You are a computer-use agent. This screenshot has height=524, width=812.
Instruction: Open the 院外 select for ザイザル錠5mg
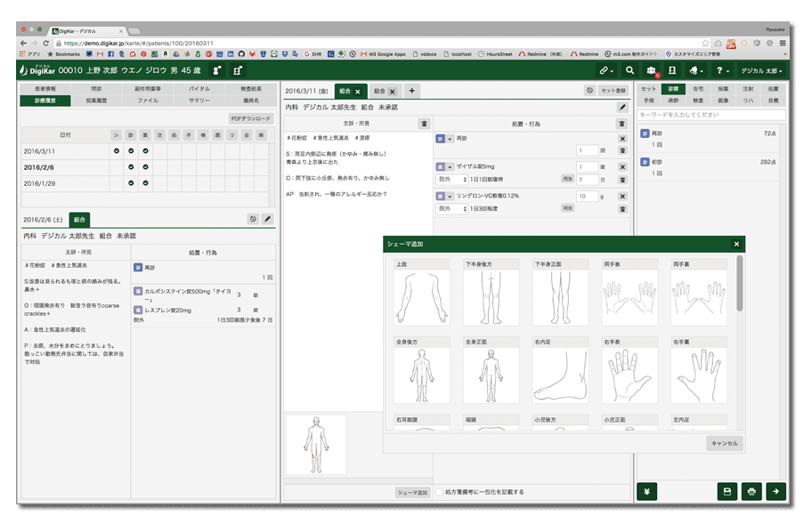click(x=452, y=180)
